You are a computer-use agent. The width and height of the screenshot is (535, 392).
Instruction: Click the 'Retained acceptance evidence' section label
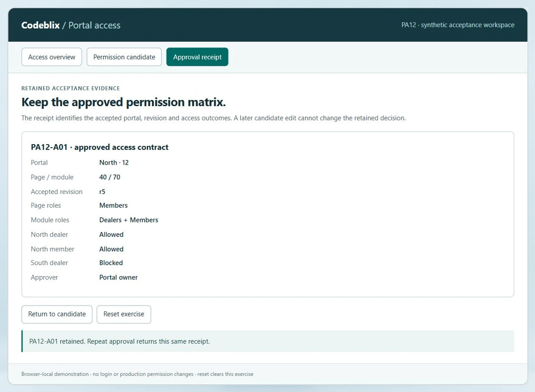click(71, 88)
